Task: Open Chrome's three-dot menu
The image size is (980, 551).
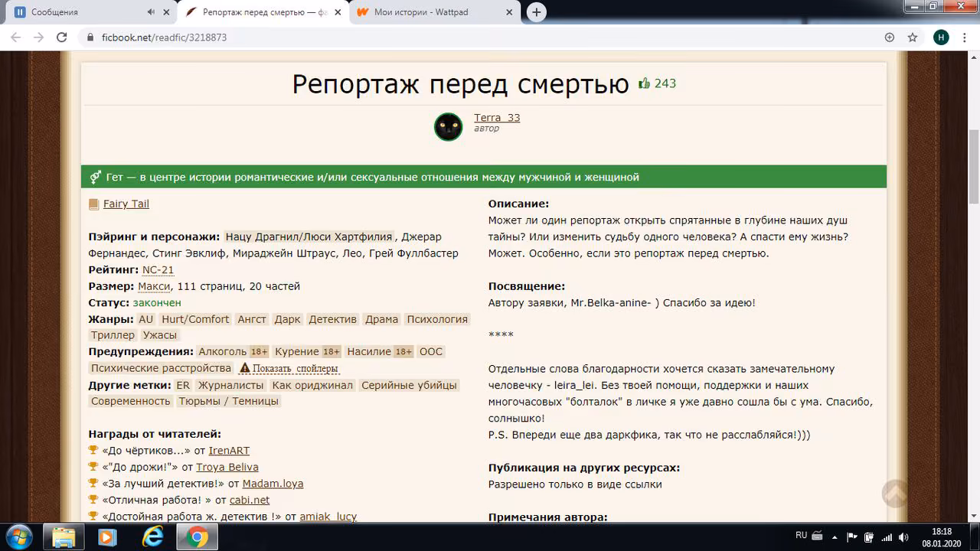Action: coord(965,37)
